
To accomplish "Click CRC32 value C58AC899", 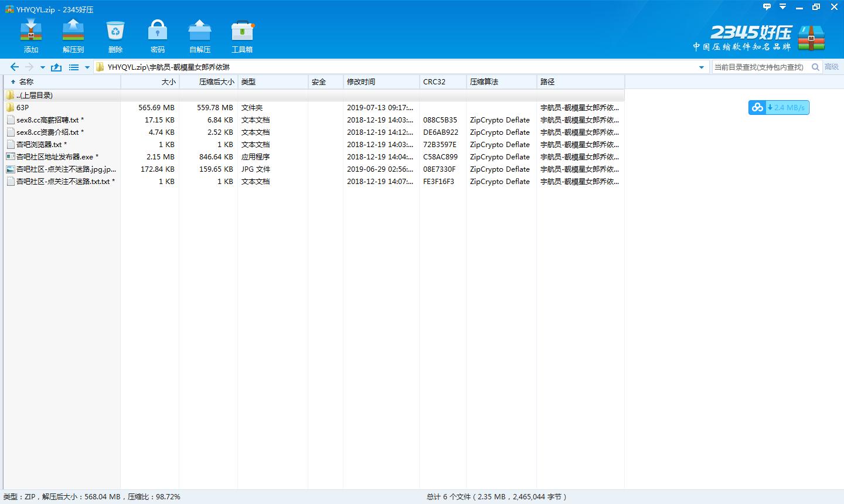I will click(440, 156).
